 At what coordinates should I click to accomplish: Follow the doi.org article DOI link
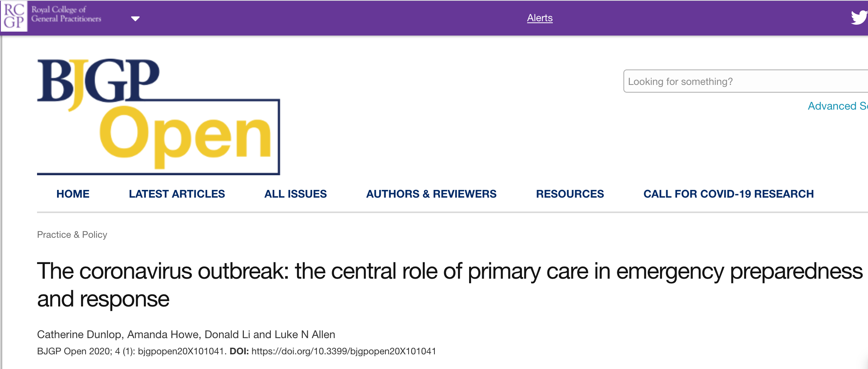343,351
